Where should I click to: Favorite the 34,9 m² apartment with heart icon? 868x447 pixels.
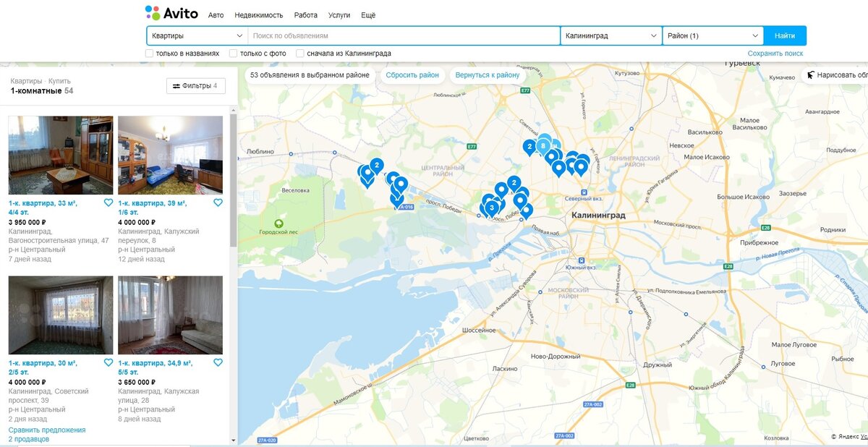[x=218, y=363]
